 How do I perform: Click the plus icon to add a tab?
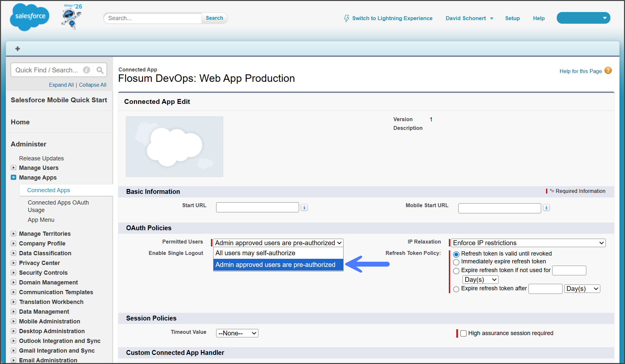pyautogui.click(x=18, y=49)
